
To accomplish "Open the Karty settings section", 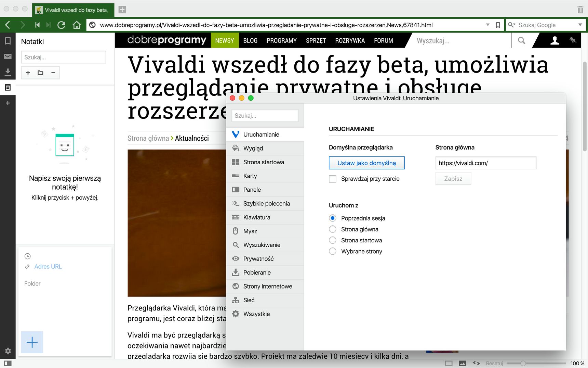I will point(265,176).
